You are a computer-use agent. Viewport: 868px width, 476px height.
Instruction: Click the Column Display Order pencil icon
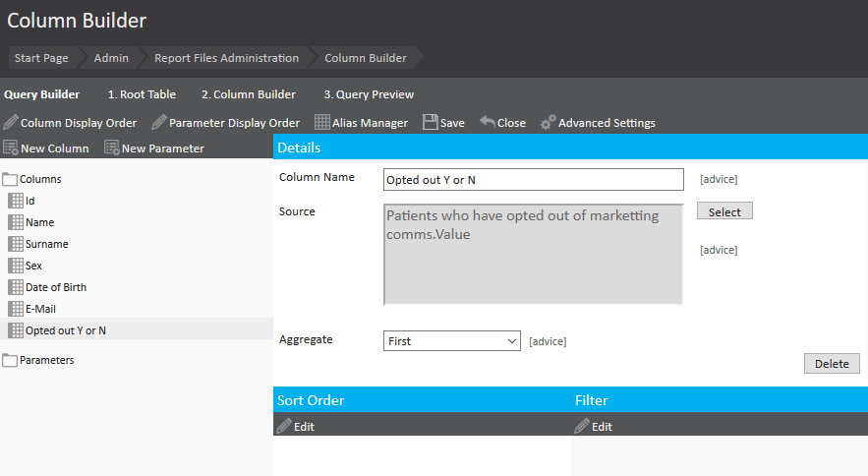(11, 123)
